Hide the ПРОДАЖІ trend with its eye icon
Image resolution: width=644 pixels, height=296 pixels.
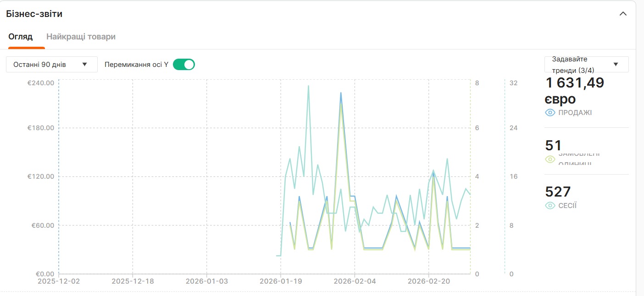550,113
